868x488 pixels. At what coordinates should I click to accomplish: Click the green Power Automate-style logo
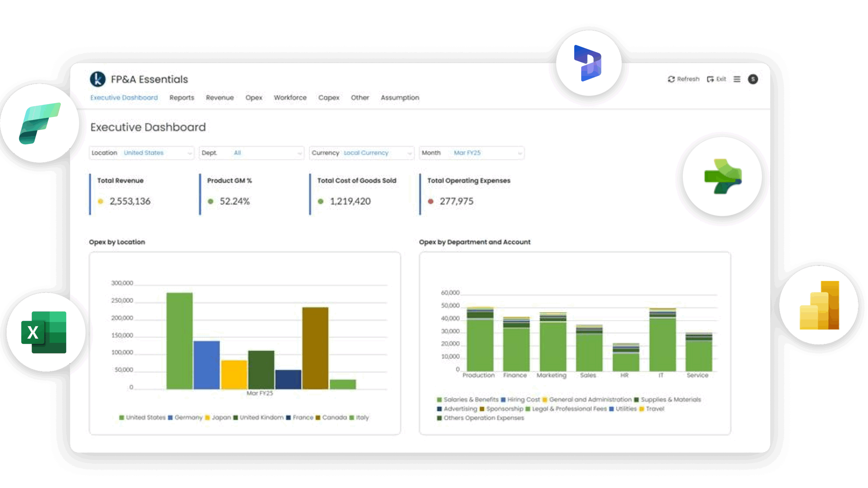723,176
